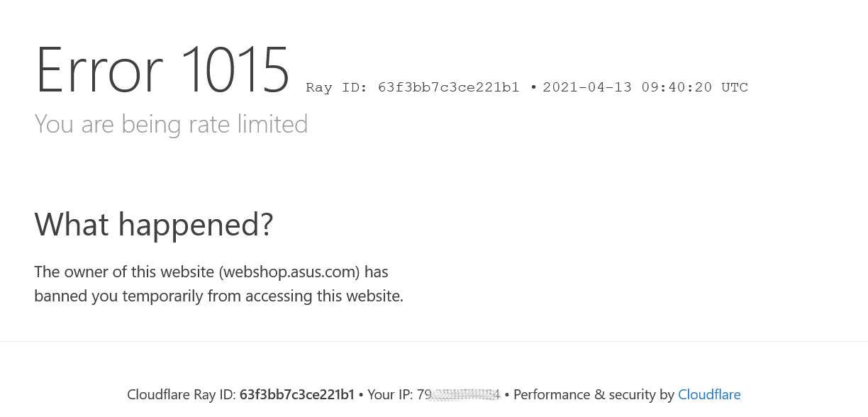Click the blurred IP address in the footer

tap(459, 394)
